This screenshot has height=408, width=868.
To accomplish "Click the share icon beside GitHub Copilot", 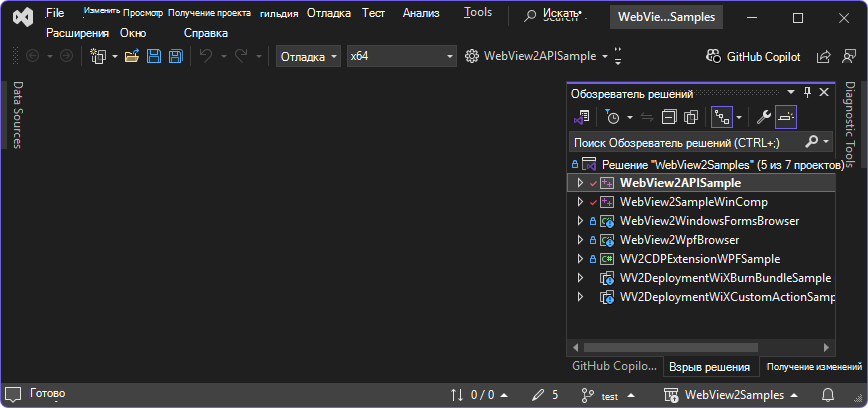I will (x=824, y=56).
